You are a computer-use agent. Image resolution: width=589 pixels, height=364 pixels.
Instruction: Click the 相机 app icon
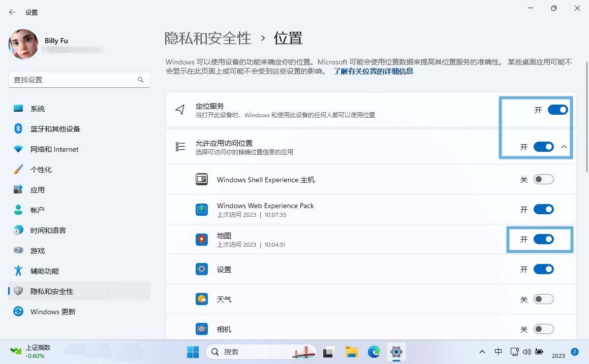(x=202, y=329)
